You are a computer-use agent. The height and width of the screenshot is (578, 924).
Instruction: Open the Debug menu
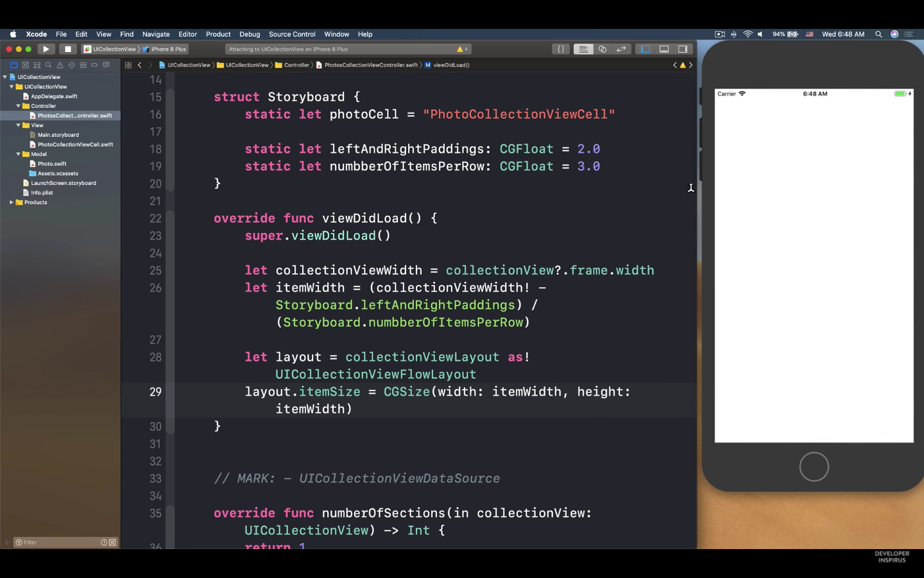(250, 34)
